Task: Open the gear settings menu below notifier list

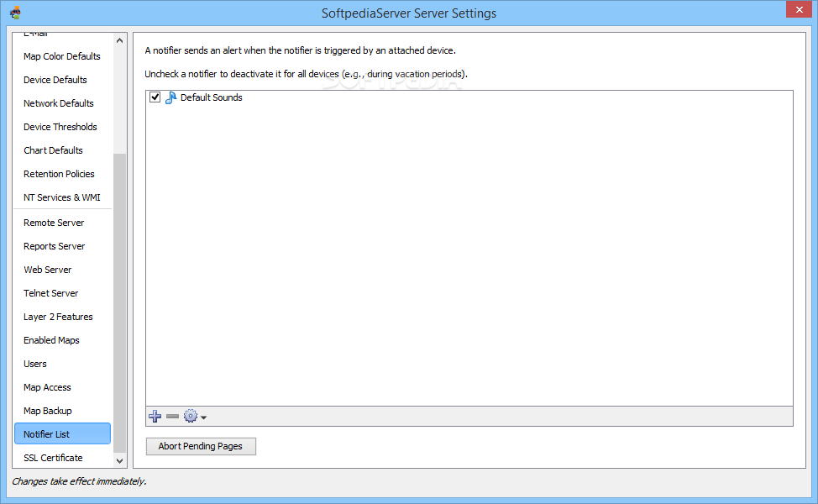Action: [x=195, y=417]
